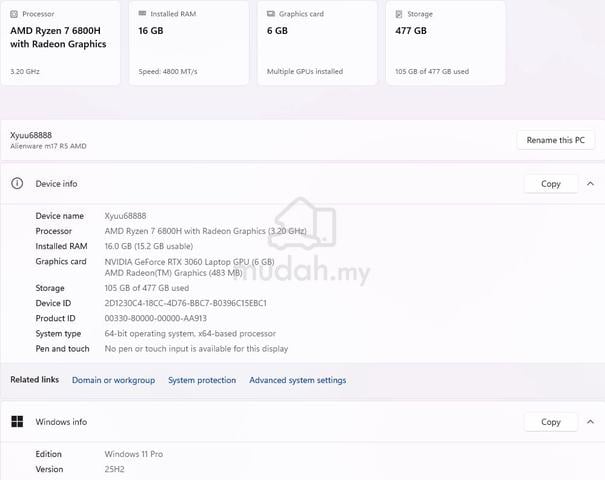Click the Device name label
The image size is (605, 480).
pyautogui.click(x=59, y=216)
